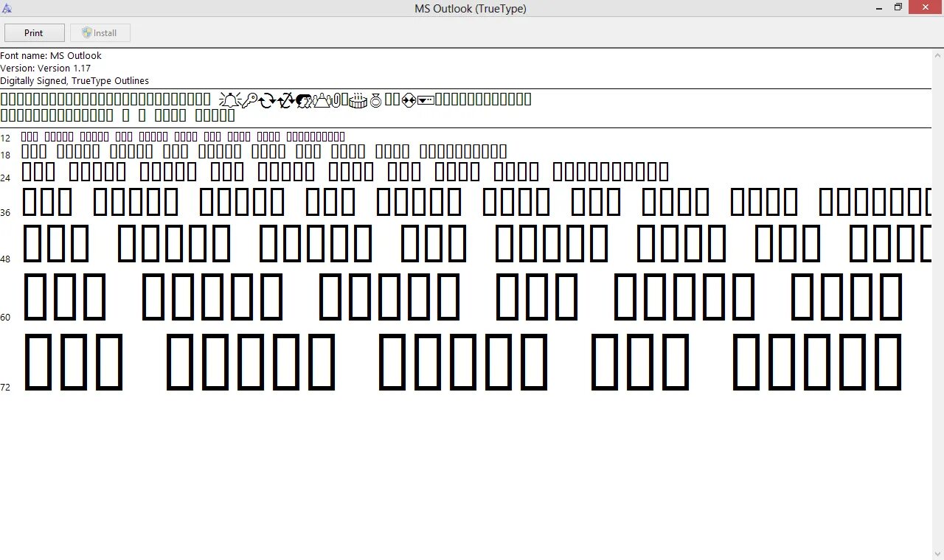This screenshot has height=560, width=944.
Task: Click the scrollbar down arrow
Action: tap(938, 554)
